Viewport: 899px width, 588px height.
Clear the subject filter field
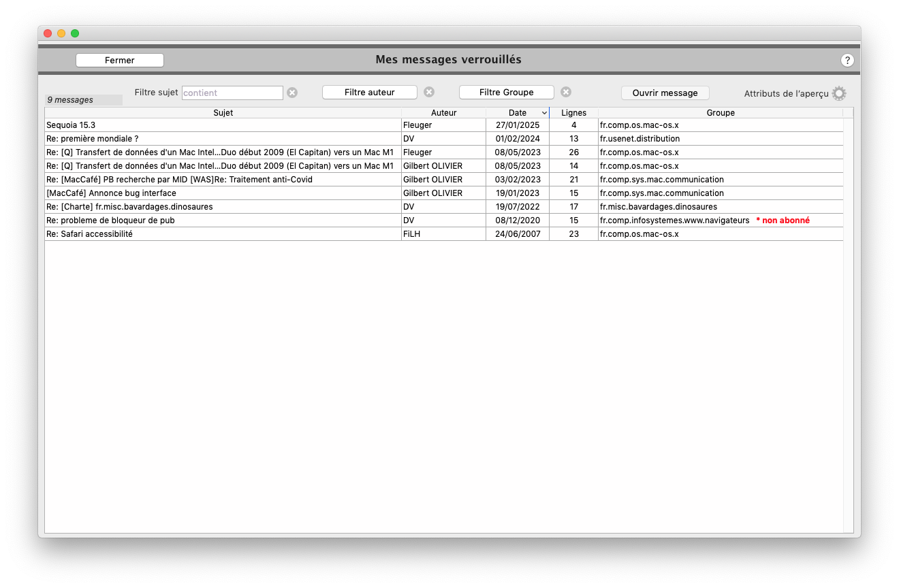click(x=292, y=93)
